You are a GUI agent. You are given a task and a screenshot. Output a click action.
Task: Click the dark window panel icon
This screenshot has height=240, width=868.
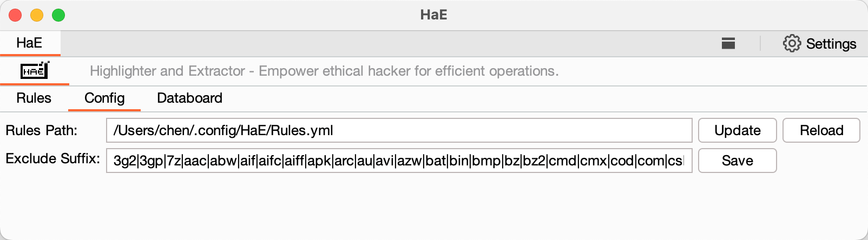point(728,43)
